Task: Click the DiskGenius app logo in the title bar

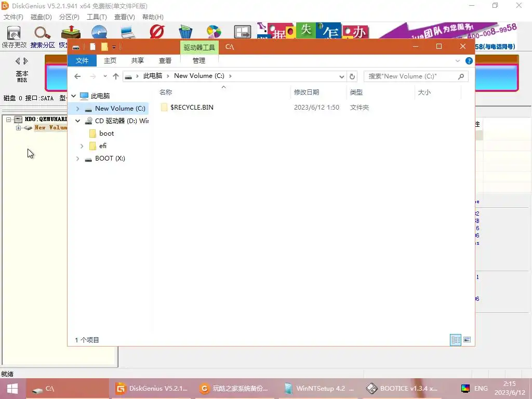Action: (5, 6)
